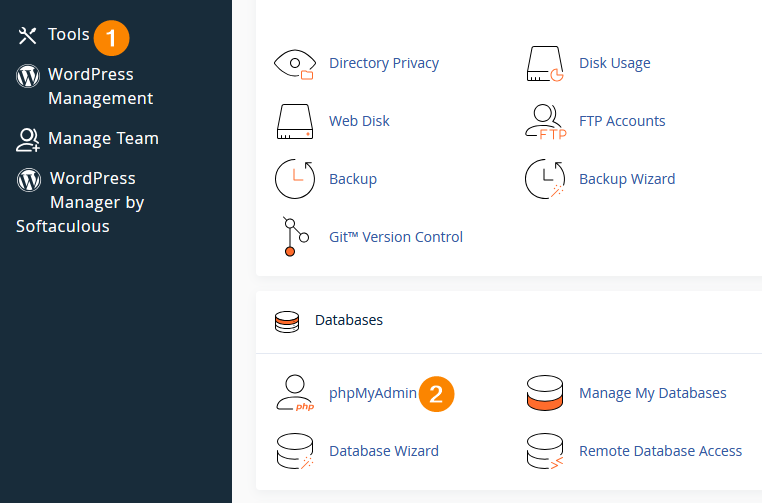Open the Disk Usage link
The height and width of the screenshot is (503, 762).
pyautogui.click(x=615, y=63)
